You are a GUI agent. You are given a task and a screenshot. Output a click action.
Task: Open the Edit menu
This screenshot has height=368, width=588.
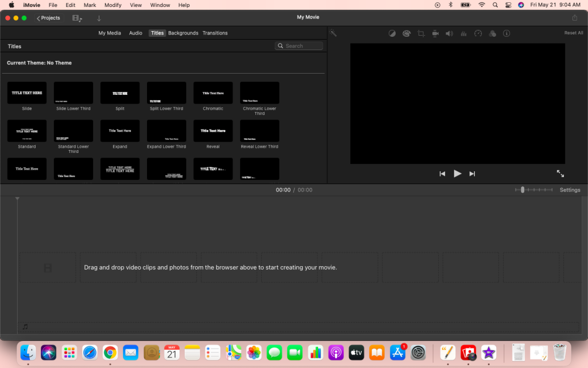click(71, 5)
